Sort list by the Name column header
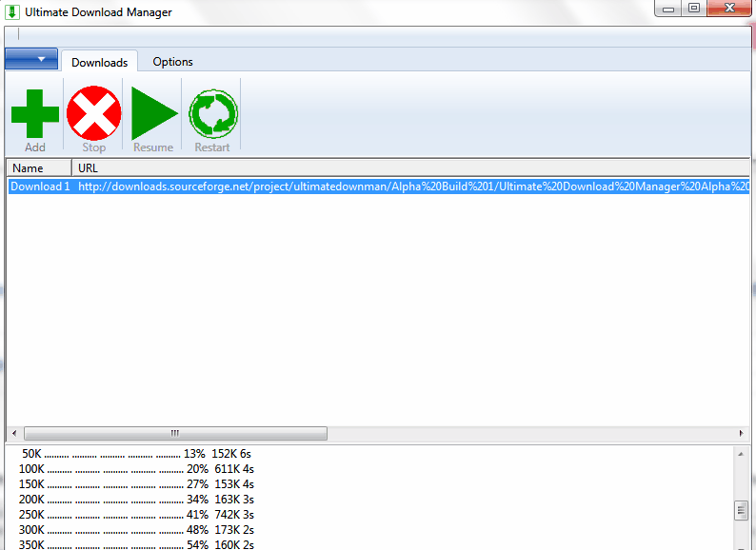Image resolution: width=756 pixels, height=550 pixels. pyautogui.click(x=39, y=167)
